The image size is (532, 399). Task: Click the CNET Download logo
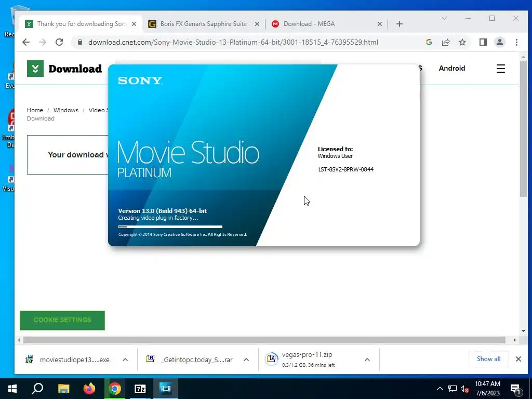[x=64, y=69]
